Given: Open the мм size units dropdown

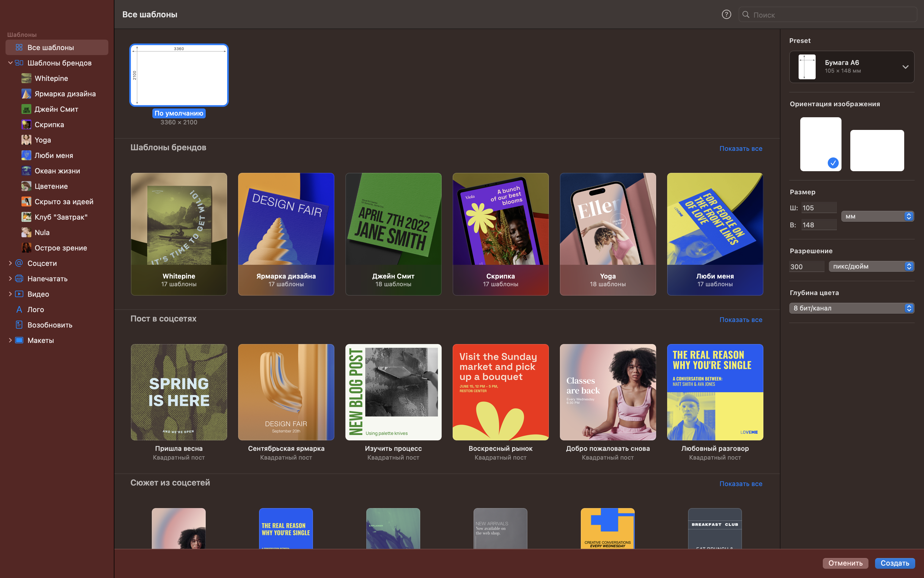Looking at the screenshot, I should coord(877,216).
